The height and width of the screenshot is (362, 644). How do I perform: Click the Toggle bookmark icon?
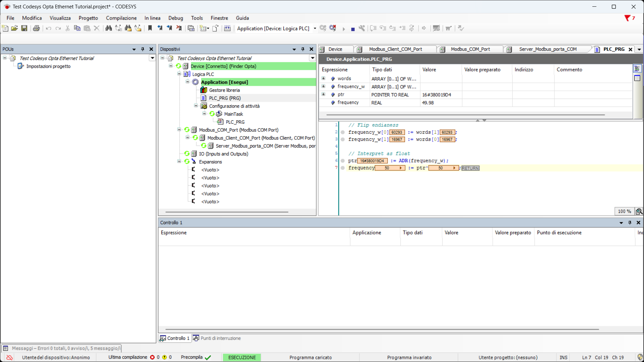(x=150, y=28)
